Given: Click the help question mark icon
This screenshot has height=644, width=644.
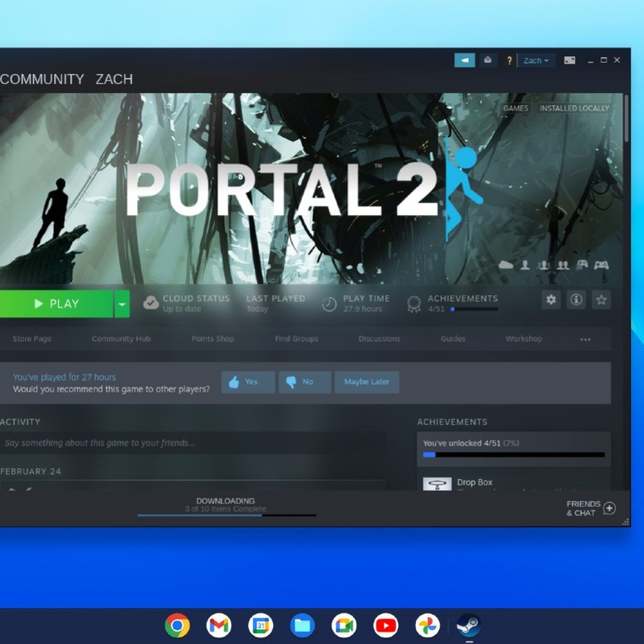Looking at the screenshot, I should point(509,61).
